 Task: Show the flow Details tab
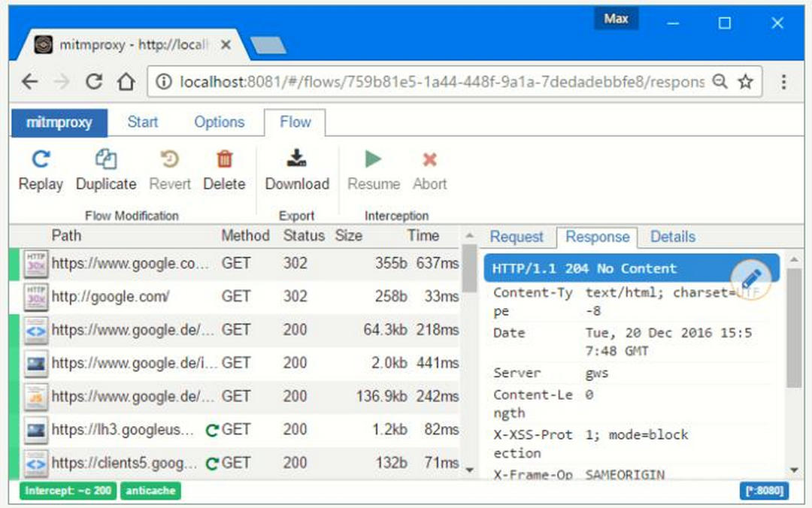[x=672, y=237]
